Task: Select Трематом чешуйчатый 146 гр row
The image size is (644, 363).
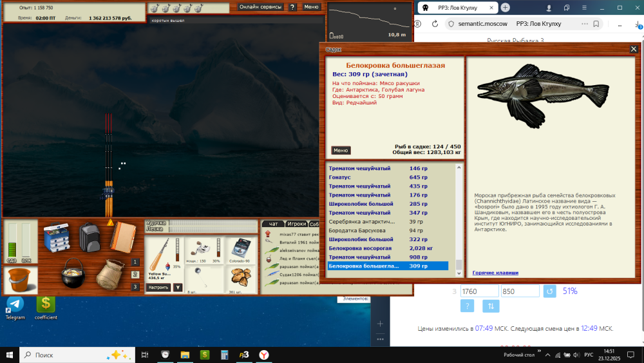Action: click(x=388, y=168)
